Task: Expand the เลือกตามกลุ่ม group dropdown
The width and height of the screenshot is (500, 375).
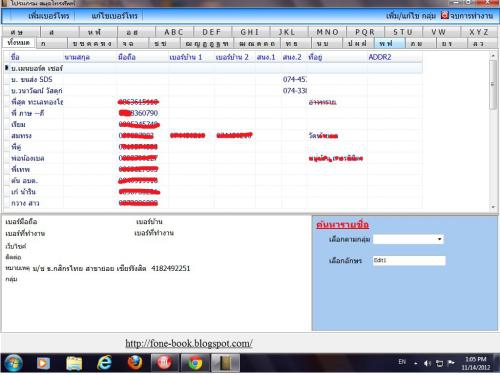Action: point(439,239)
